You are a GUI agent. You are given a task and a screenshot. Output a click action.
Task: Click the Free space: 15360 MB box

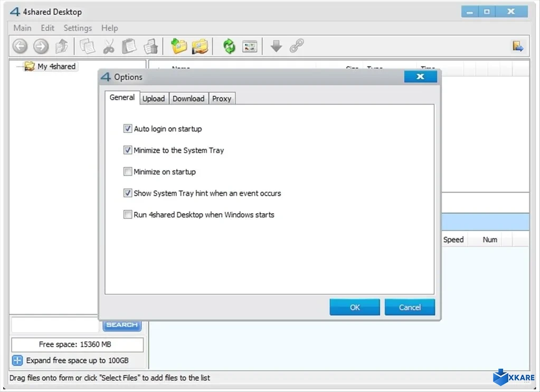point(78,345)
